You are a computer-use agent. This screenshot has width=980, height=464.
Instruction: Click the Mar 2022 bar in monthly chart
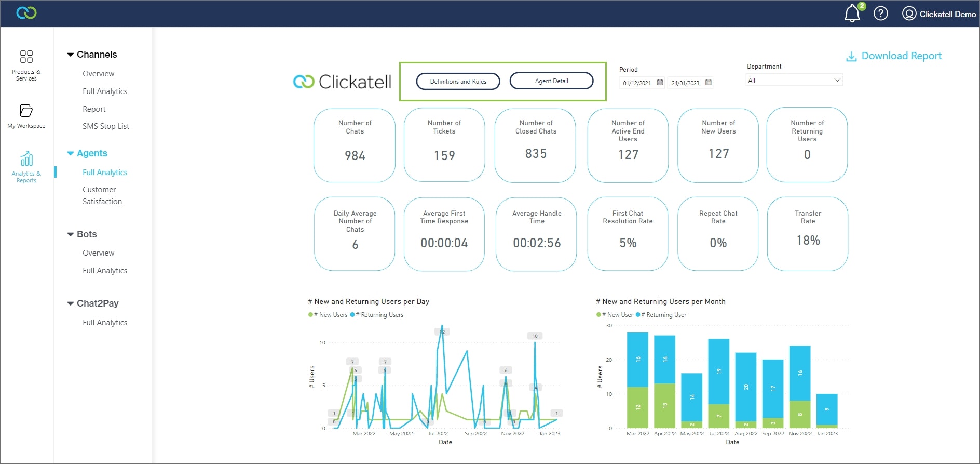pyautogui.click(x=638, y=380)
